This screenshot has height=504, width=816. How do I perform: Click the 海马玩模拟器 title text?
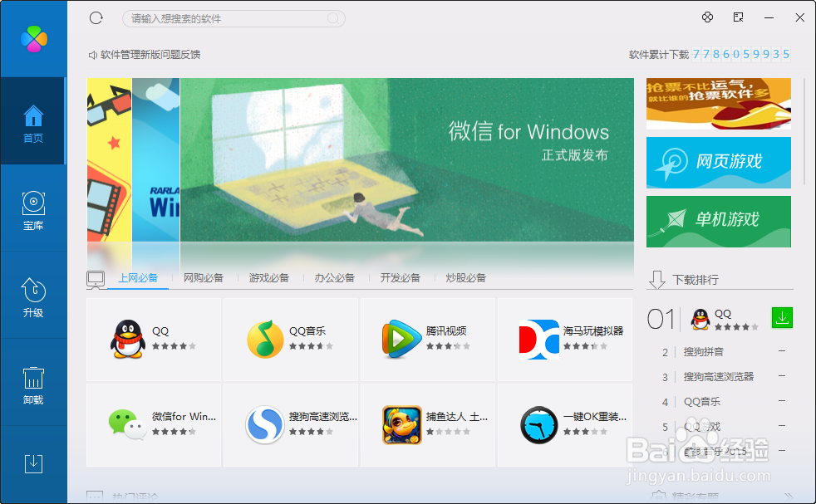[x=593, y=330]
